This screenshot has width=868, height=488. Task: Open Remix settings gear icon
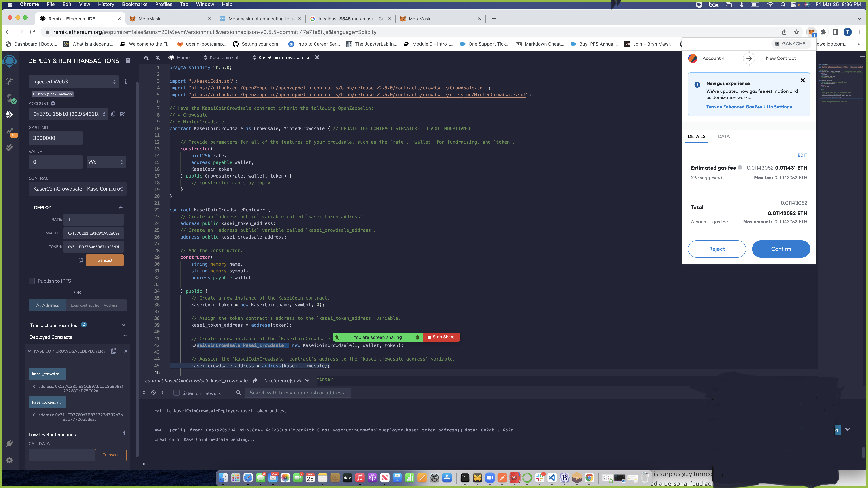(9, 460)
